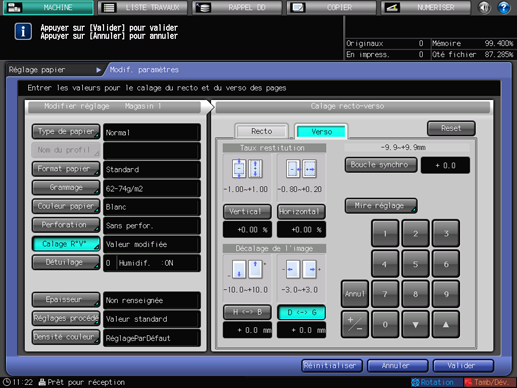This screenshot has height=388, width=517.
Task: Click the Reset button
Action: click(451, 128)
